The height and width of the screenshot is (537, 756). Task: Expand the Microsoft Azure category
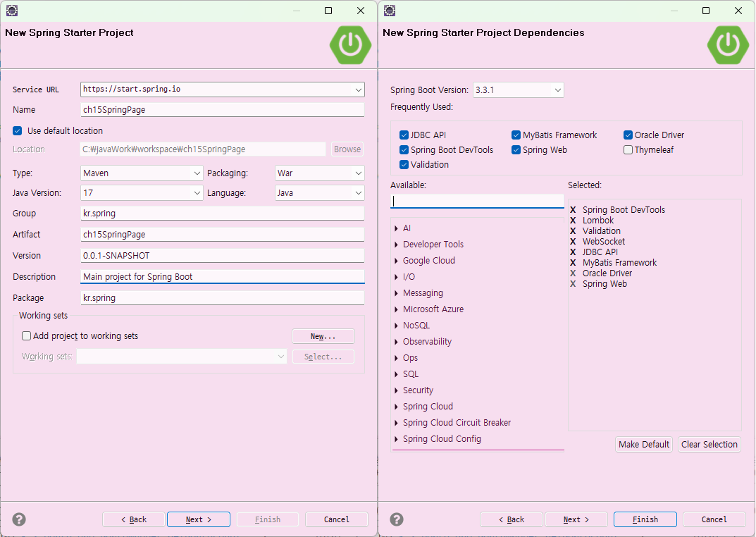click(x=397, y=309)
